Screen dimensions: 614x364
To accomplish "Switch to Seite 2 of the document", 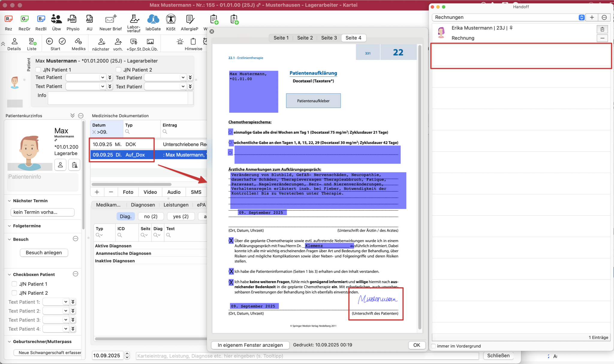I will coord(305,38).
